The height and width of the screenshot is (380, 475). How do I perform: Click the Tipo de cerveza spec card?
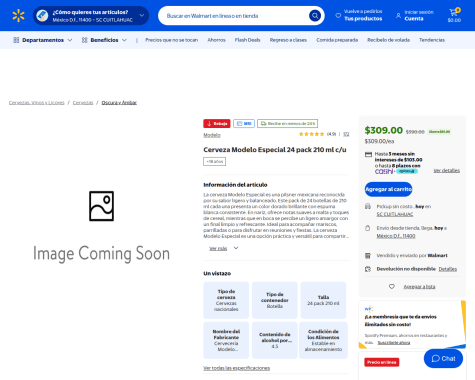click(226, 300)
